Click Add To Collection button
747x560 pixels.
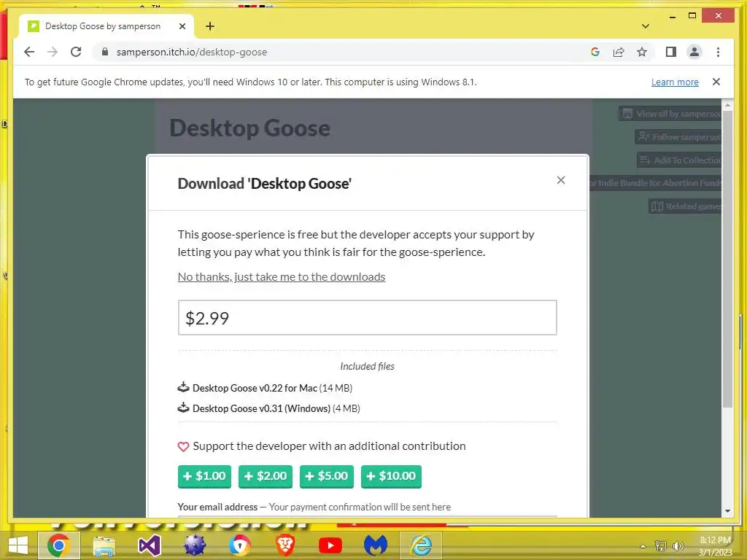[679, 160]
